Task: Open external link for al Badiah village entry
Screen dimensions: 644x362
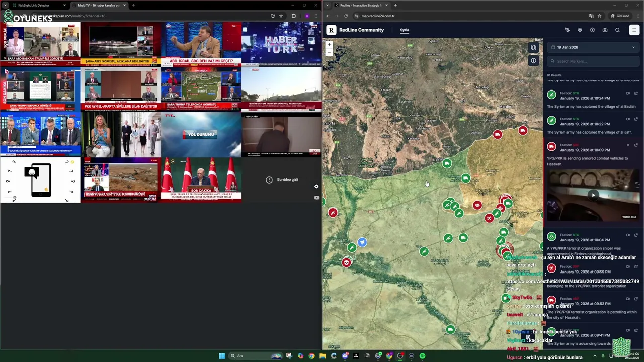Action: (x=636, y=93)
